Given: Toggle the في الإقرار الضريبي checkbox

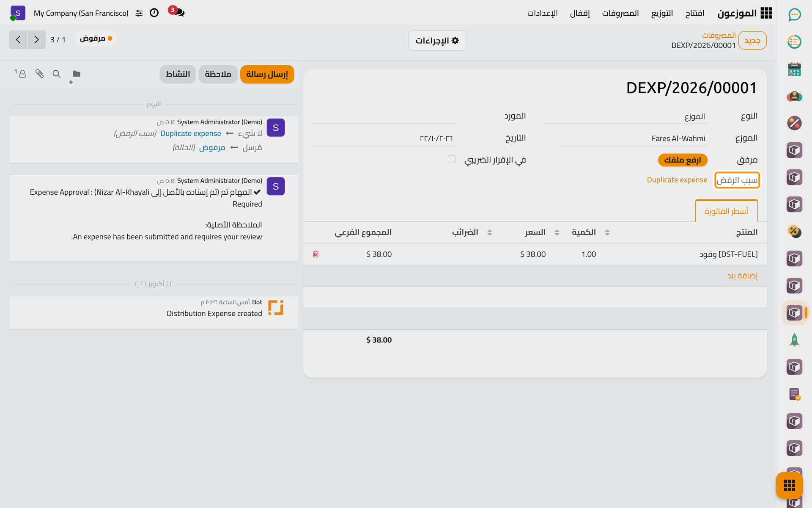Looking at the screenshot, I should tap(452, 159).
